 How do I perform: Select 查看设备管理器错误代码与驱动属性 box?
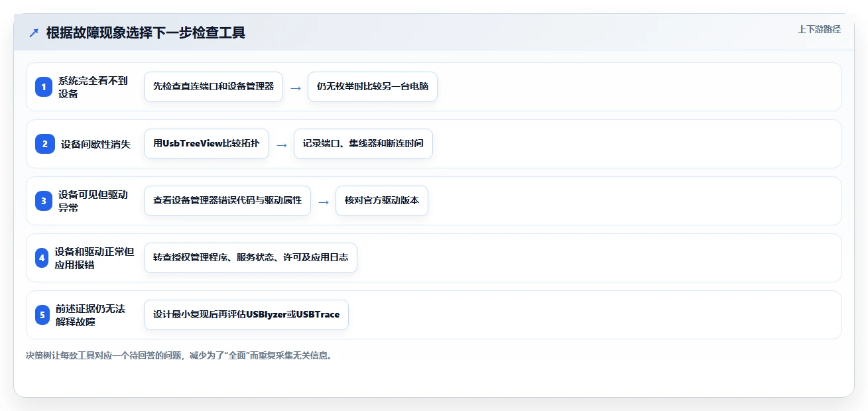[x=227, y=201]
